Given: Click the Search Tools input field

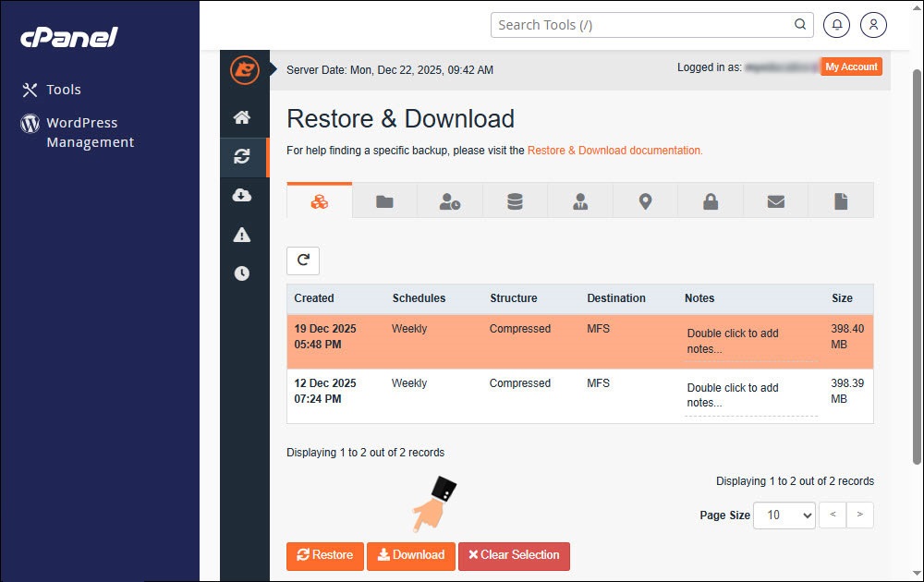Looking at the screenshot, I should pyautogui.click(x=642, y=25).
